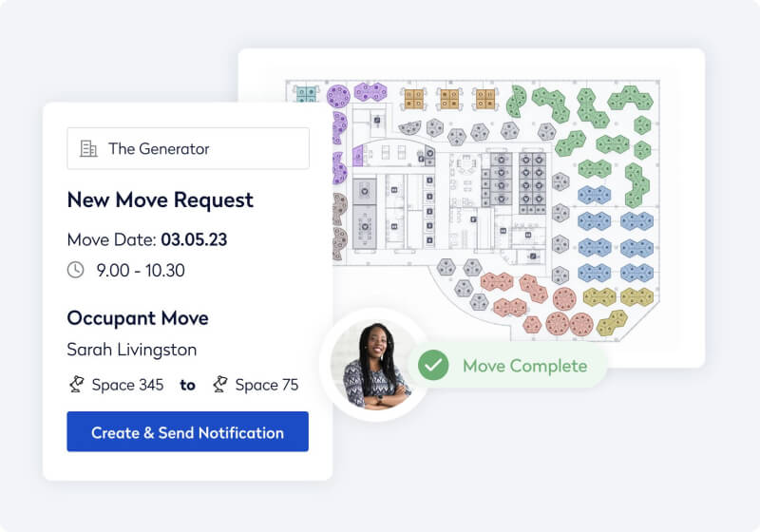760x532 pixels.
Task: Select the middle orange square desk group
Action: coord(448,98)
